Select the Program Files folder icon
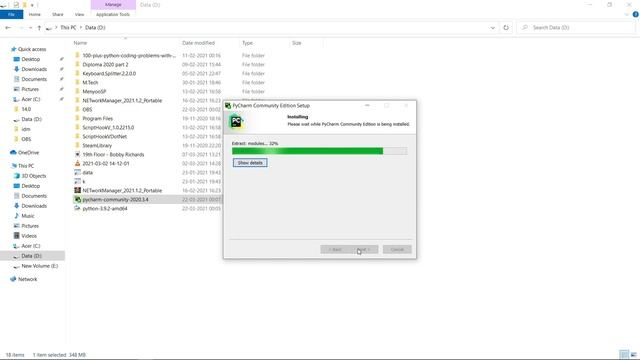 tap(77, 118)
